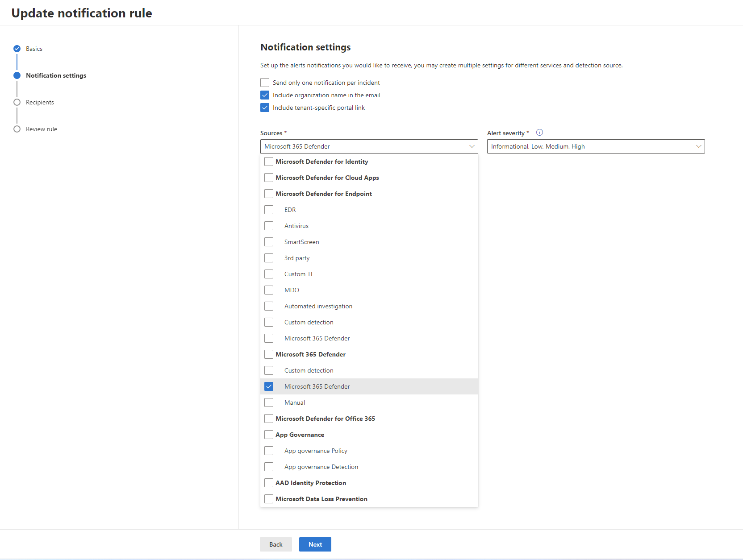Viewport: 743px width, 560px height.
Task: Uncheck Include tenant-specific portal link
Action: 265,108
